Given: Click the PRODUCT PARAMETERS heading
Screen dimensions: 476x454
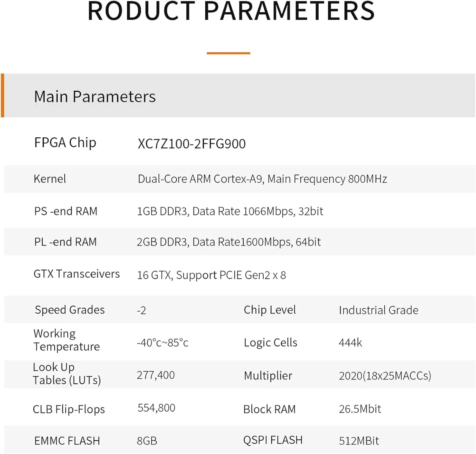Looking at the screenshot, I should pos(231,11).
